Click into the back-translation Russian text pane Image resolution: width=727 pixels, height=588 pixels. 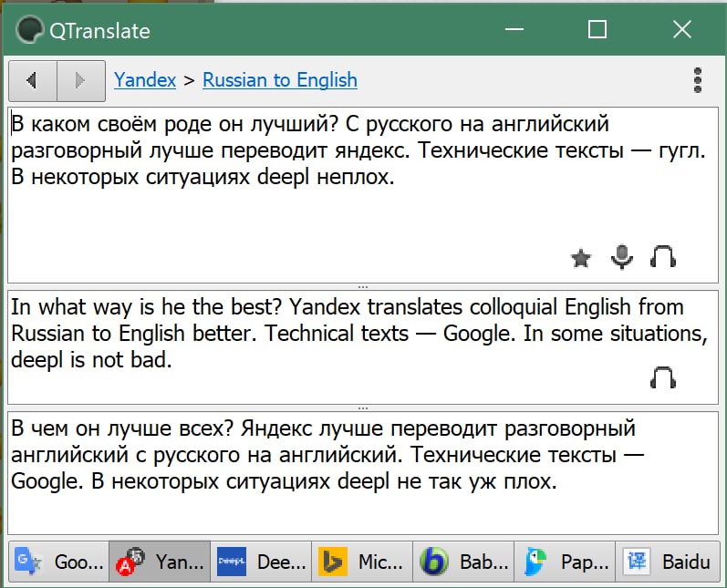click(363, 473)
